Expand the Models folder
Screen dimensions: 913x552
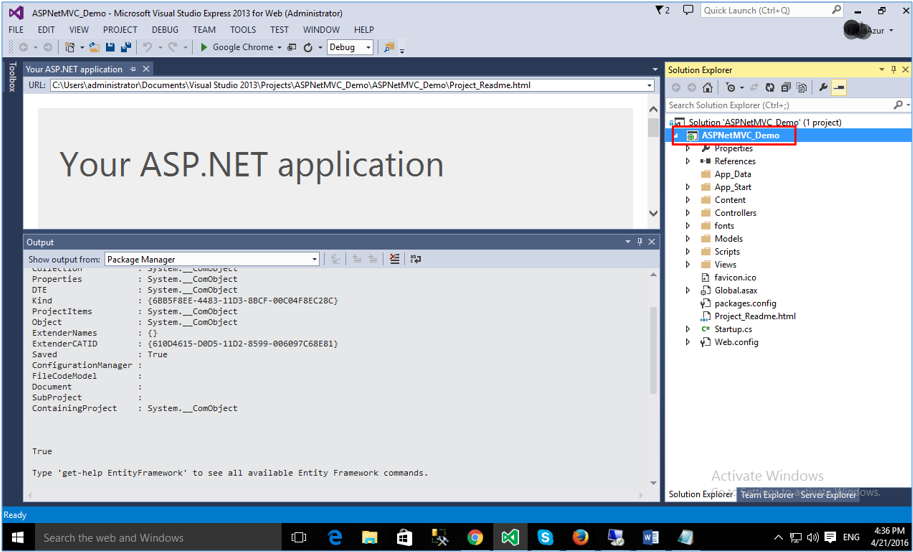tap(688, 239)
